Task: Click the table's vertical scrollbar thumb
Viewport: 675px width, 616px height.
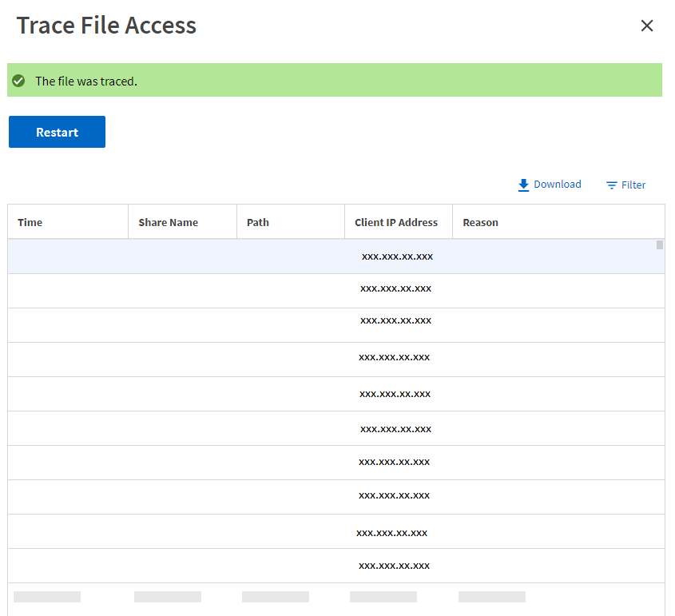Action: (660, 245)
